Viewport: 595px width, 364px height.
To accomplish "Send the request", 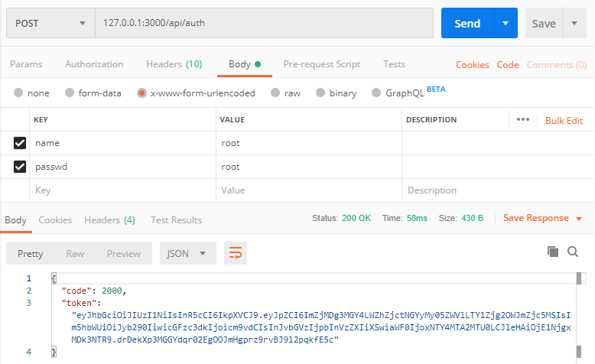I will [468, 23].
